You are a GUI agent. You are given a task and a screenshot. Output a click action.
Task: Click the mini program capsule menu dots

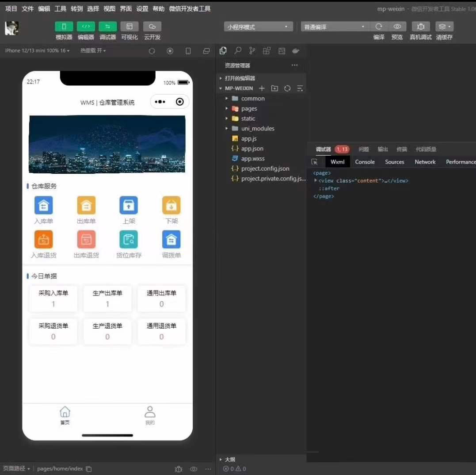160,102
